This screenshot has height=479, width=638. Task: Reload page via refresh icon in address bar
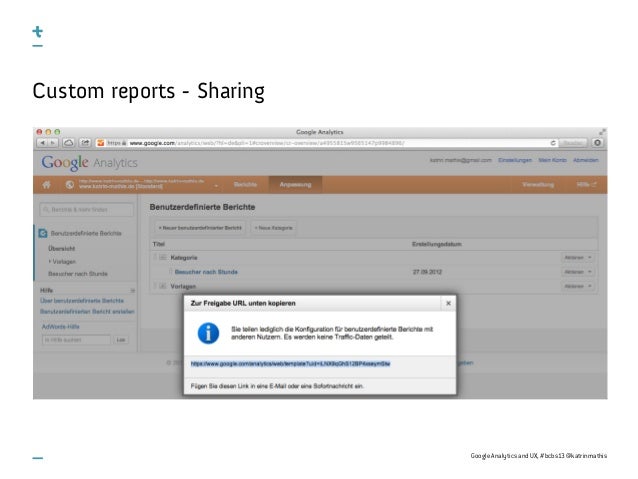[553, 143]
